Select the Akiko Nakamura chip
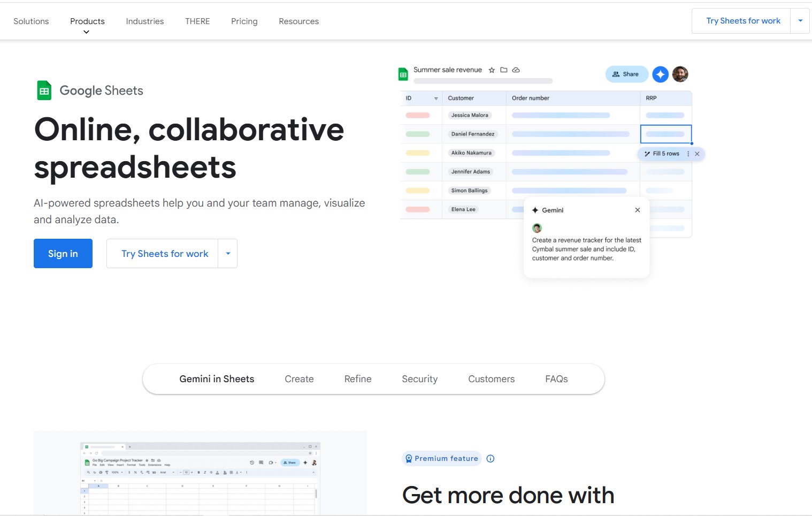 [x=471, y=153]
